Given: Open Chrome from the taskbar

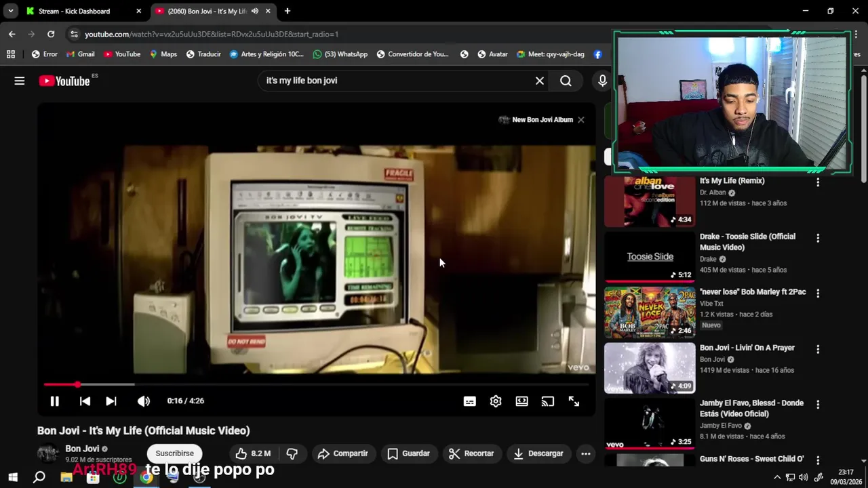Looking at the screenshot, I should click(146, 477).
